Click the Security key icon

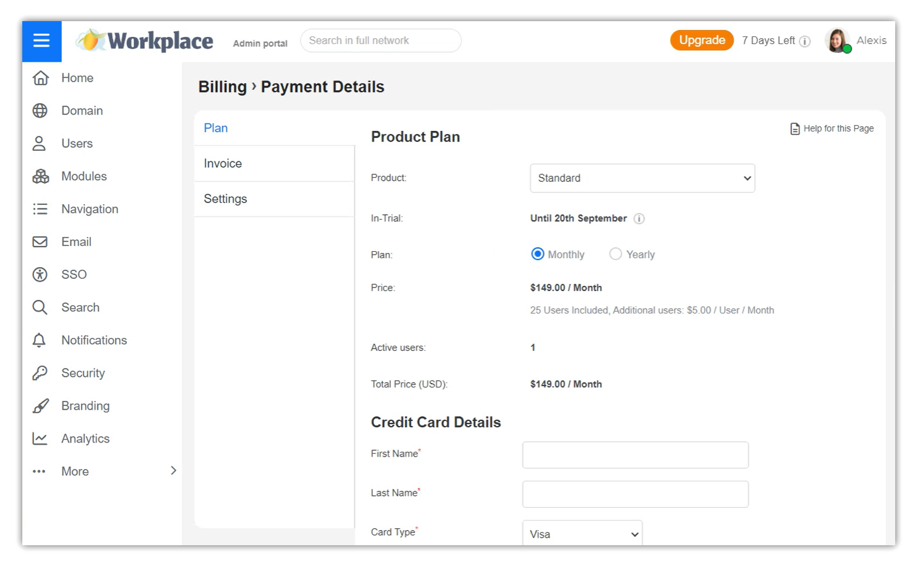[40, 373]
